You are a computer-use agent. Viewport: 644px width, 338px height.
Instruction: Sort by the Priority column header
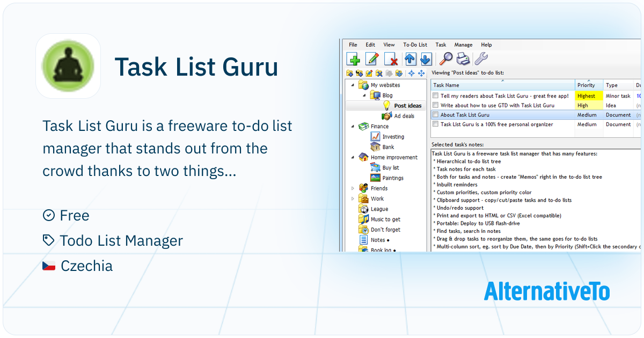tap(589, 85)
